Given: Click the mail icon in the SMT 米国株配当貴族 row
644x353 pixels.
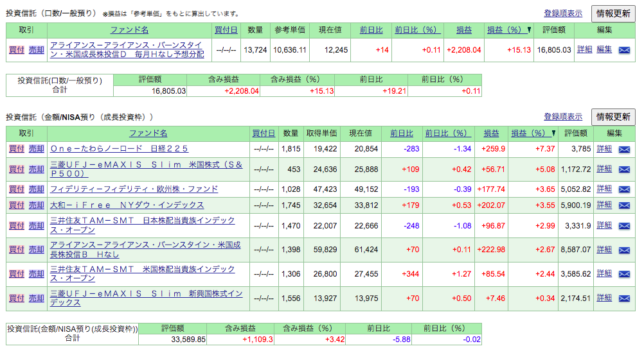Looking at the screenshot, I should click(x=624, y=274).
